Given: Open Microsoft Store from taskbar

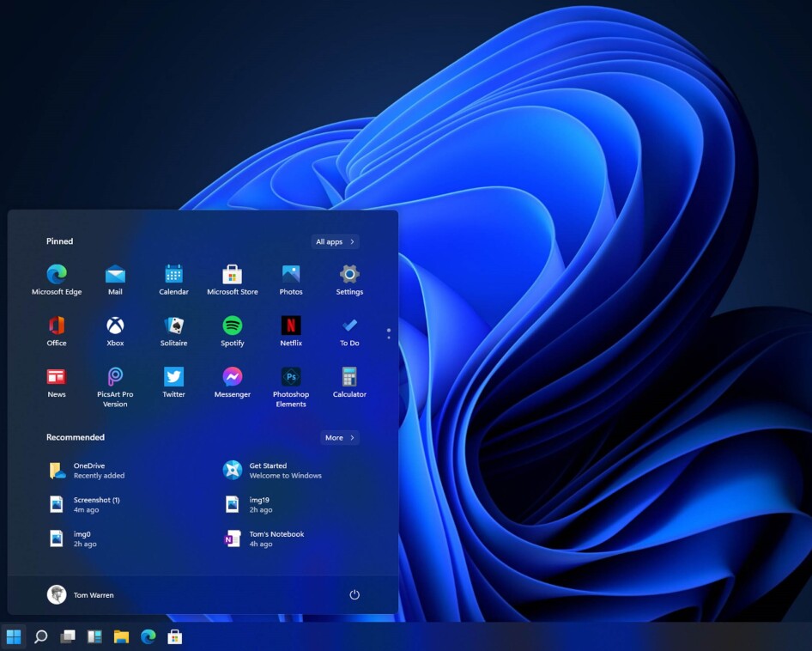Looking at the screenshot, I should [175, 636].
